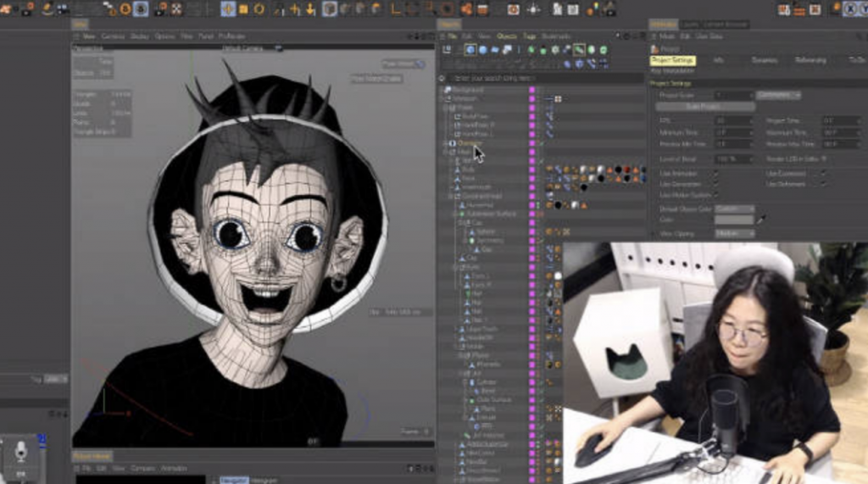Click the eyedropper color picker icon
The width and height of the screenshot is (868, 484).
click(x=762, y=220)
